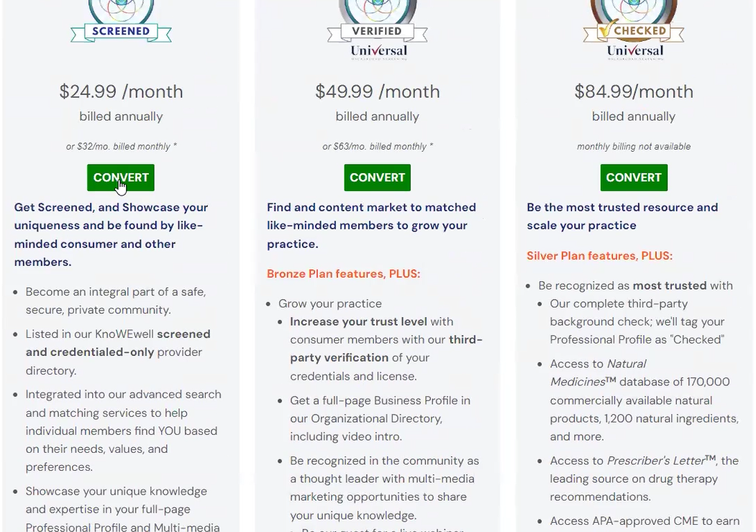Click the Checked Universal badge icon
Viewport: 756px width, 532px height.
coord(634,30)
